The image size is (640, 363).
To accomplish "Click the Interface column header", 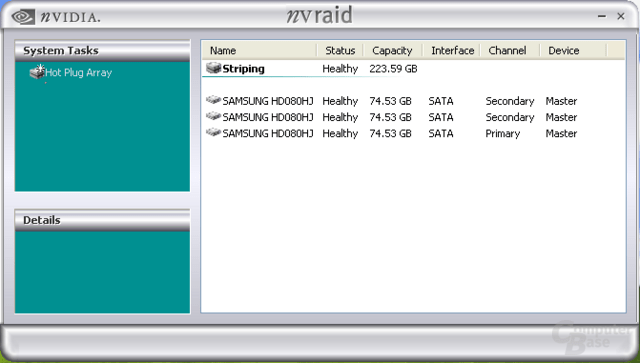I will 452,51.
